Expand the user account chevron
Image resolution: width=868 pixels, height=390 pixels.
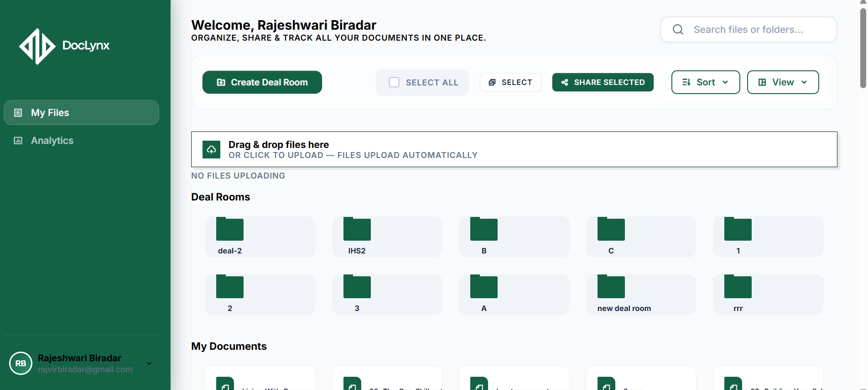pos(149,364)
